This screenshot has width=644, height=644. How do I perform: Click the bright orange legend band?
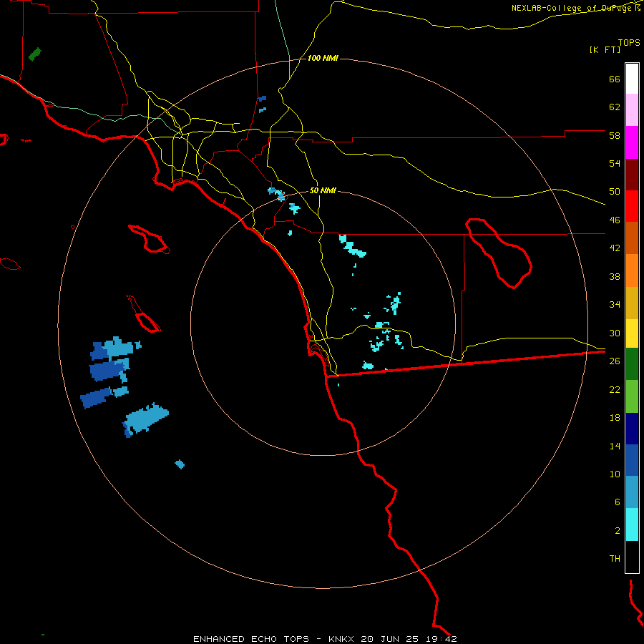click(x=632, y=270)
